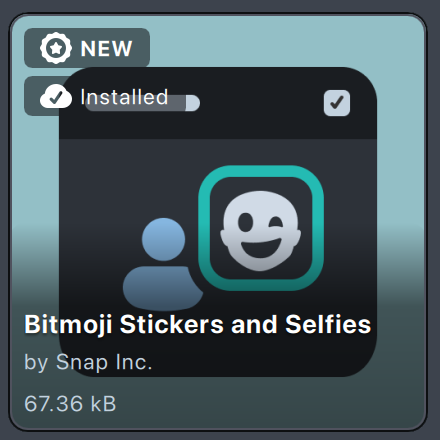Click the cloud checkmark Installed icon

pos(56,96)
